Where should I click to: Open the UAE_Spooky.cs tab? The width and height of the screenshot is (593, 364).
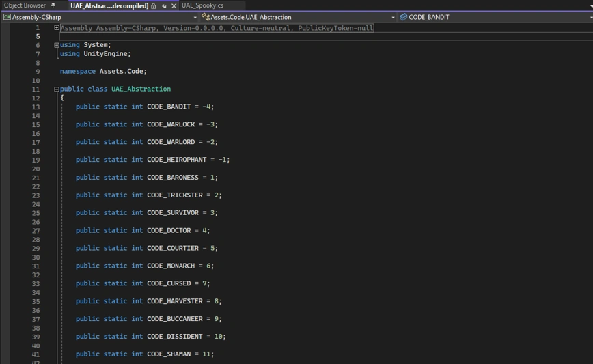[202, 5]
